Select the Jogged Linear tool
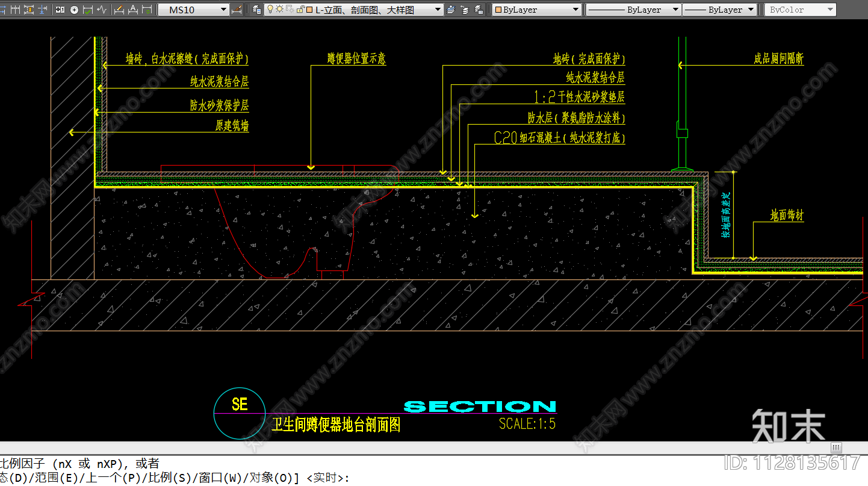 [x=102, y=10]
